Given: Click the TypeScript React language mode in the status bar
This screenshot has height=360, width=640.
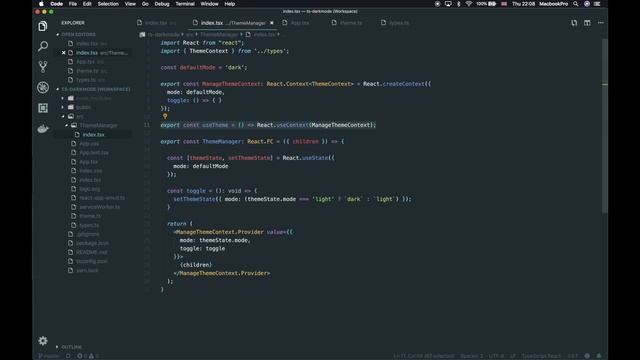Looking at the screenshot, I should pos(541,356).
